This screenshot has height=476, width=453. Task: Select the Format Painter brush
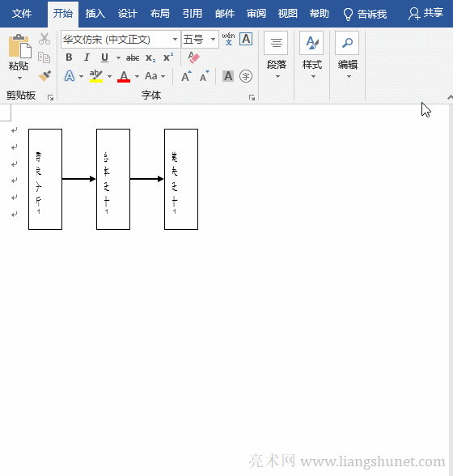tap(44, 76)
